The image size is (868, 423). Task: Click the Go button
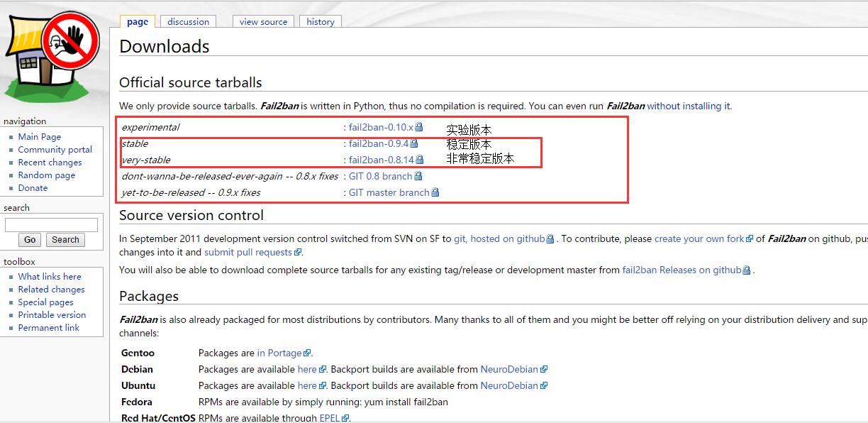click(x=30, y=240)
